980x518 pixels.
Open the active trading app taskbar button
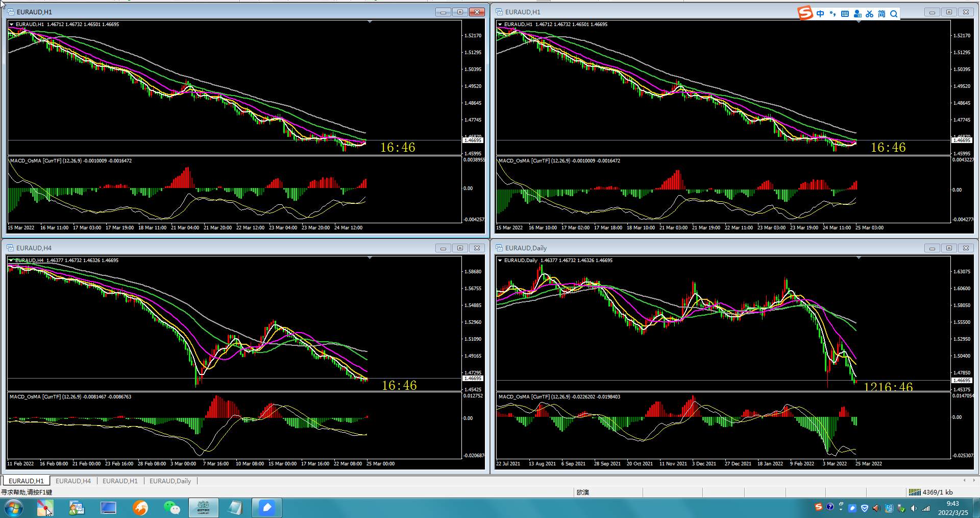click(x=203, y=508)
